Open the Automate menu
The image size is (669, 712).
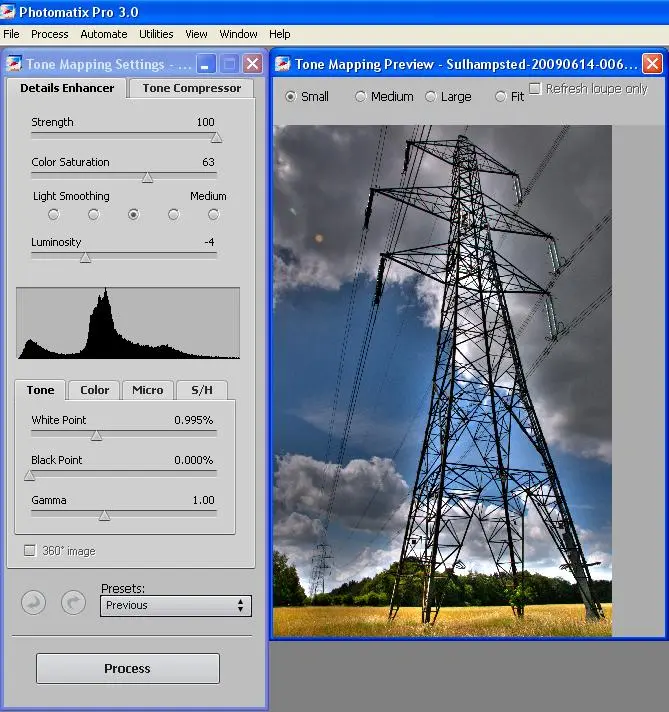coord(104,34)
